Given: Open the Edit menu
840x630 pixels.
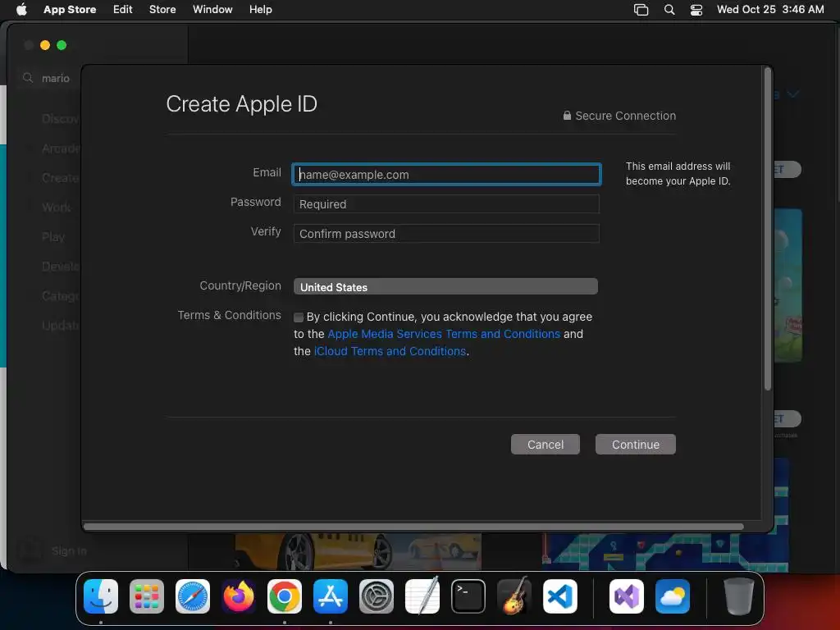Looking at the screenshot, I should click(x=122, y=9).
